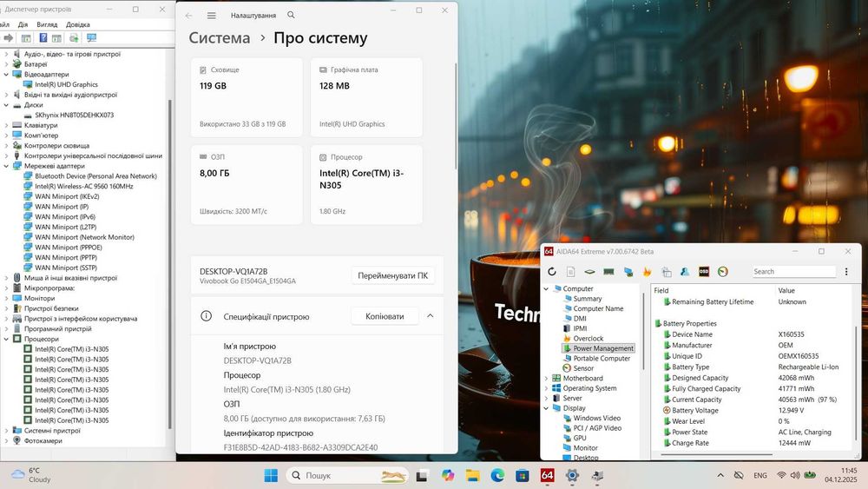The image size is (868, 489).
Task: Click the clipboard report icon in AIDA64 toolbar
Action: 667,271
